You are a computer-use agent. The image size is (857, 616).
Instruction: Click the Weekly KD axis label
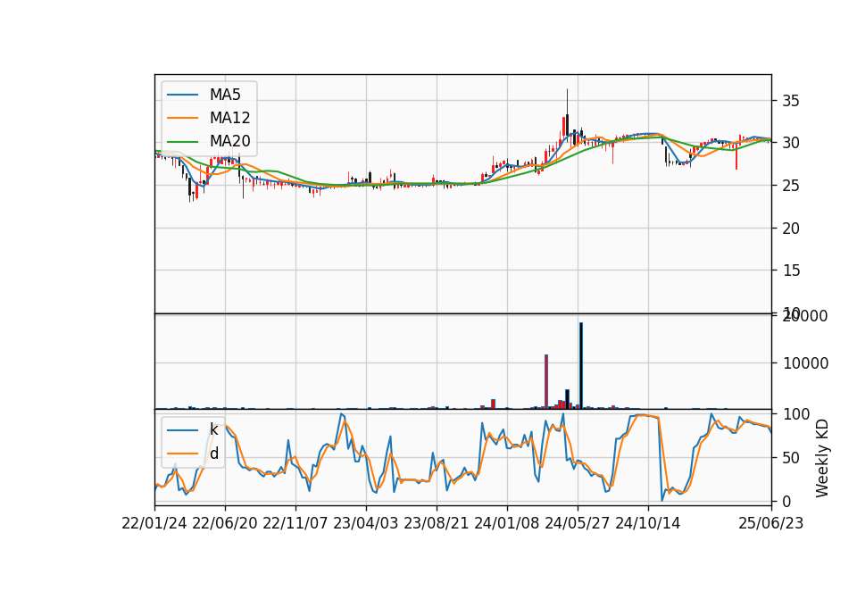[x=822, y=459]
